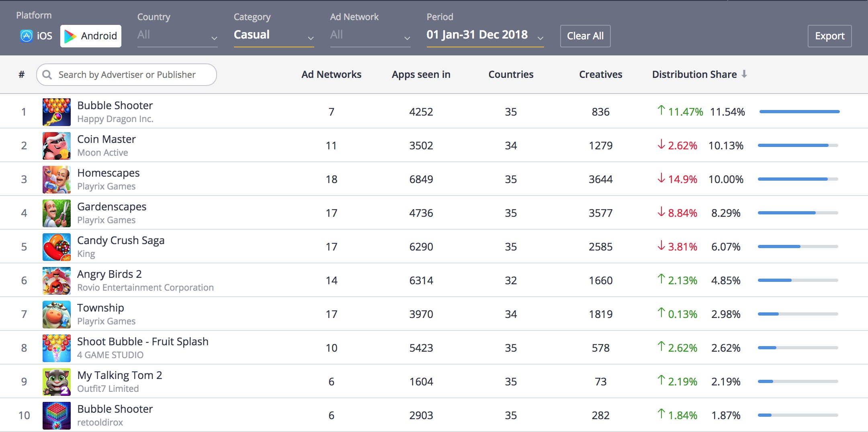Click the search magnifier icon
This screenshot has height=432, width=868.
[x=47, y=75]
